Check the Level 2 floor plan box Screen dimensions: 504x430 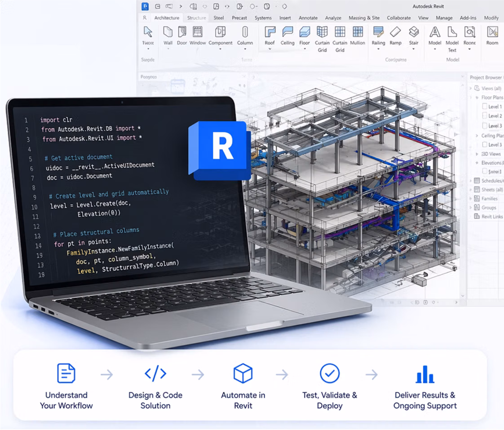(485, 116)
